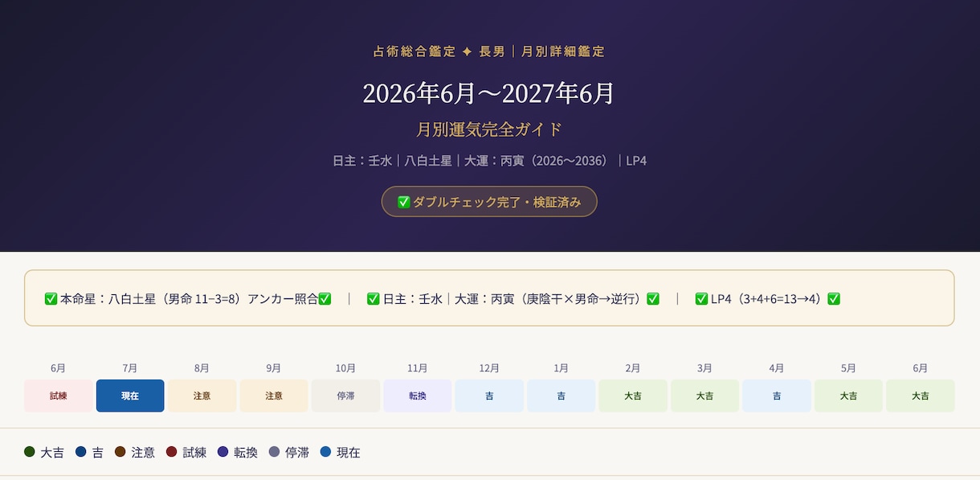This screenshot has width=980, height=480.
Task: Click the line 日主:壬水|八白土星|大運:丙寅(2026〜2036)
Action: coord(473,161)
